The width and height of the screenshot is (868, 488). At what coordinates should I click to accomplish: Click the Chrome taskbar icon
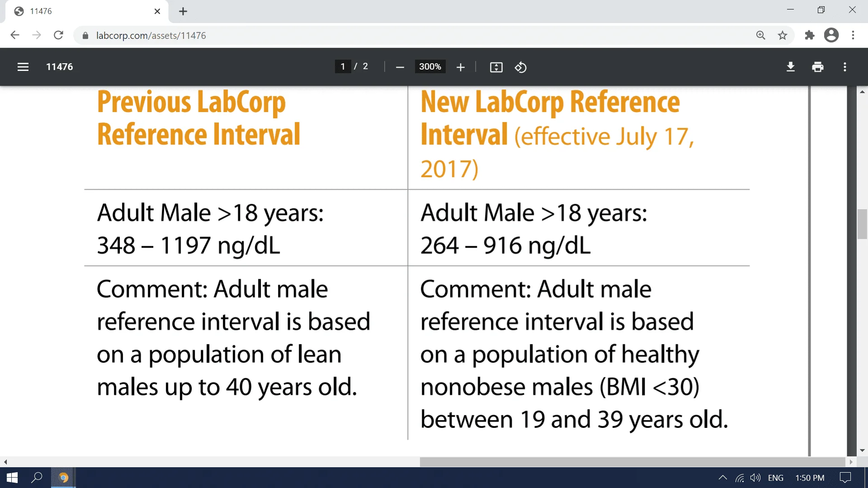click(63, 478)
